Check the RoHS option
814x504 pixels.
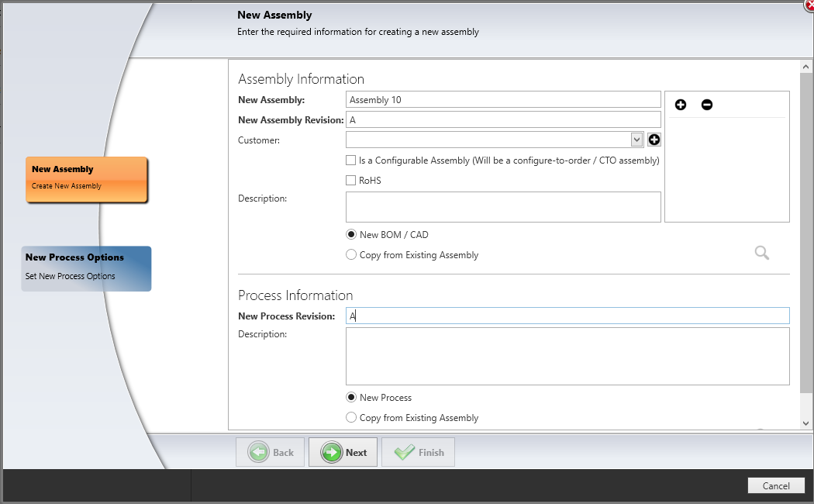point(350,180)
